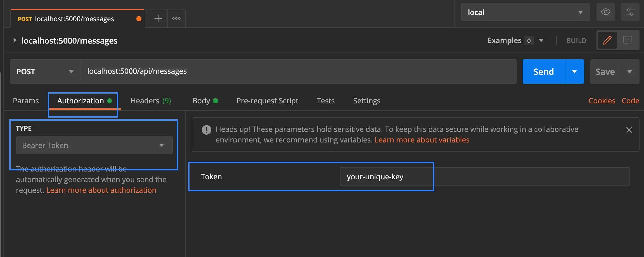The height and width of the screenshot is (257, 644).
Task: Open a new request tab with plus icon
Action: tap(158, 18)
